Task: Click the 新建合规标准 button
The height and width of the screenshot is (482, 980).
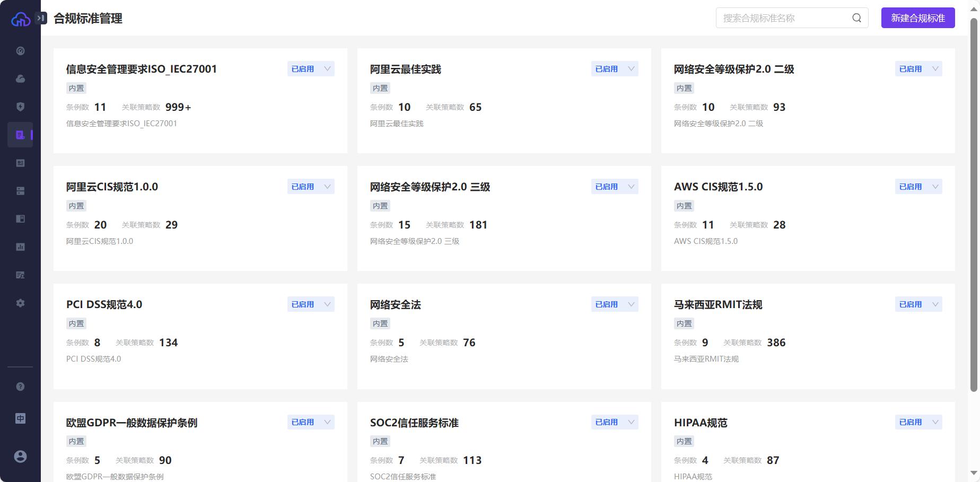Action: 918,18
